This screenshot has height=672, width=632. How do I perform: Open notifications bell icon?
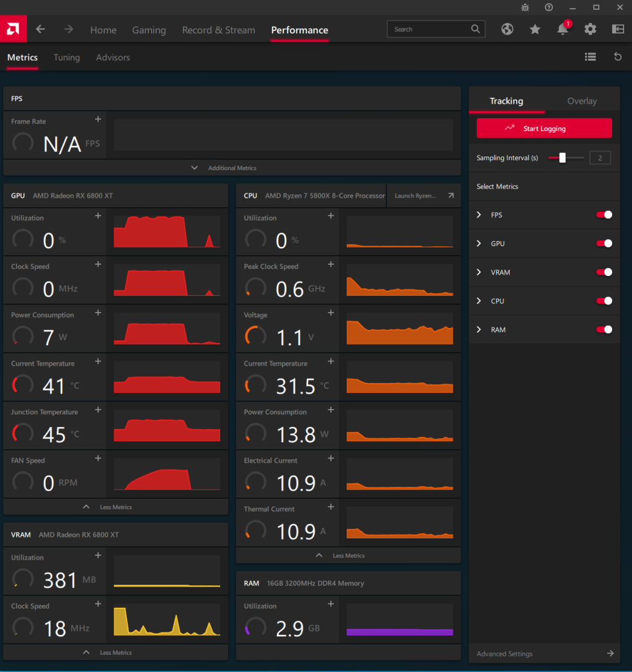pyautogui.click(x=563, y=28)
